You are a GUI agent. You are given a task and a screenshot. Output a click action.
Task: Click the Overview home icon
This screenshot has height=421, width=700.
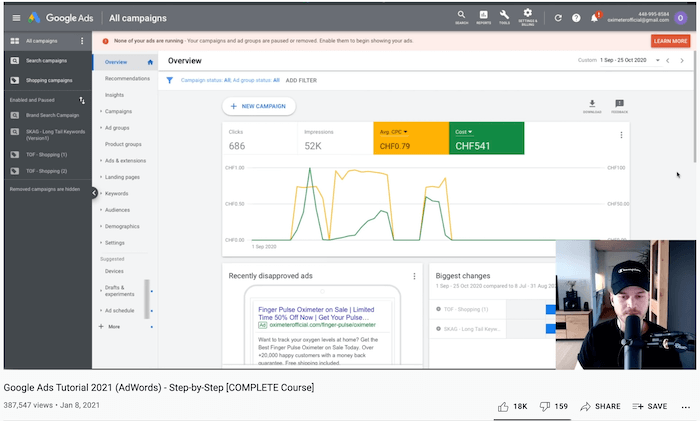[x=150, y=63]
